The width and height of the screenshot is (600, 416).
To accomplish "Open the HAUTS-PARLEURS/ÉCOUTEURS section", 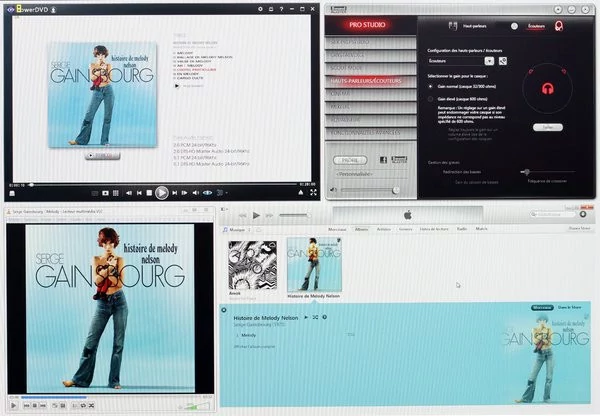I will (x=370, y=81).
